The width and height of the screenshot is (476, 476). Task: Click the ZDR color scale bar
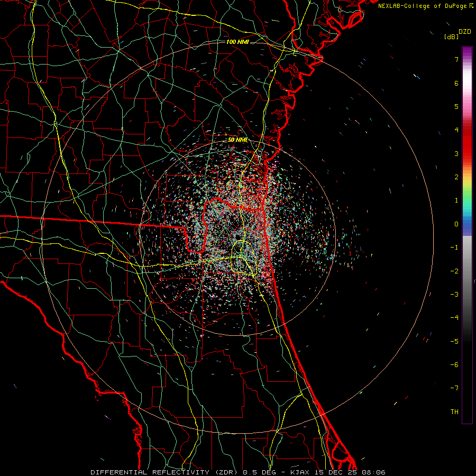(x=467, y=235)
